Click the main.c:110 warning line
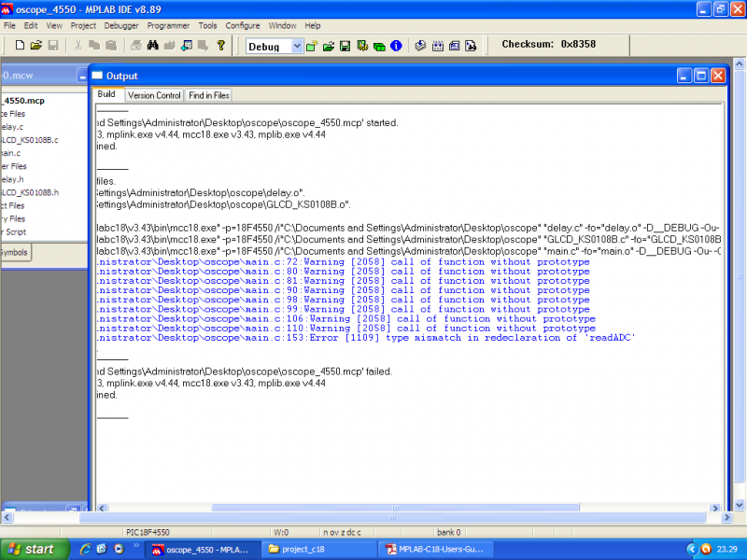The width and height of the screenshot is (747, 560). (x=345, y=329)
